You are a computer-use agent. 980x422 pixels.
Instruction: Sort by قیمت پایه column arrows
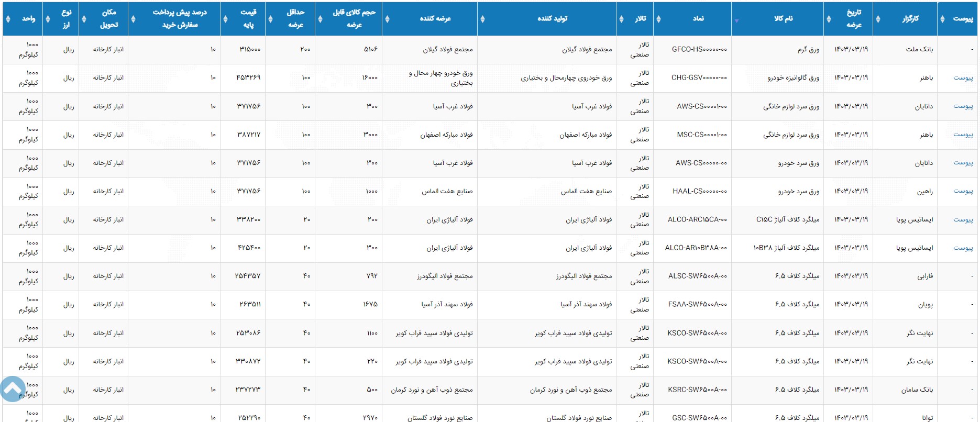[225, 19]
